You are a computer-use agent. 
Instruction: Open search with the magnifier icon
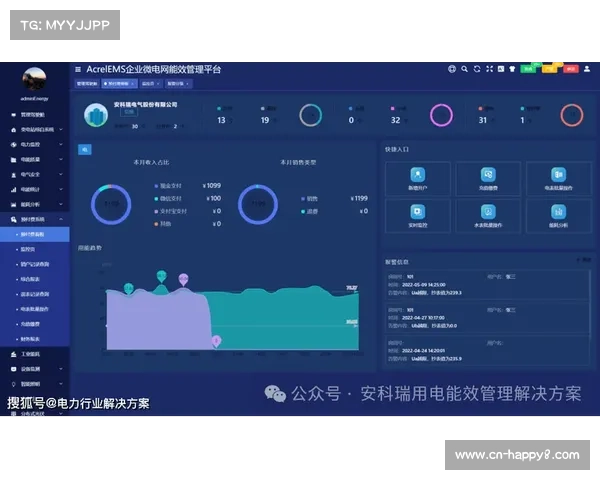pos(465,69)
